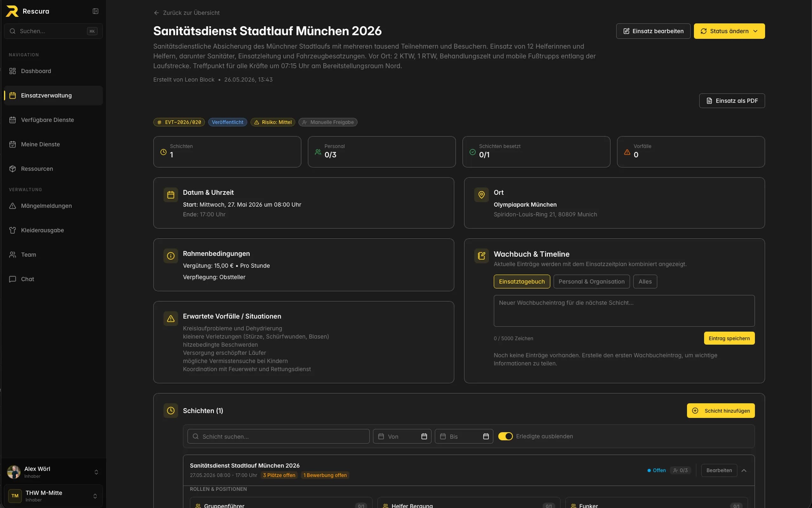Expand the THW M-Mitte organization switcher
Screen dimensions: 812x508
tap(95, 496)
